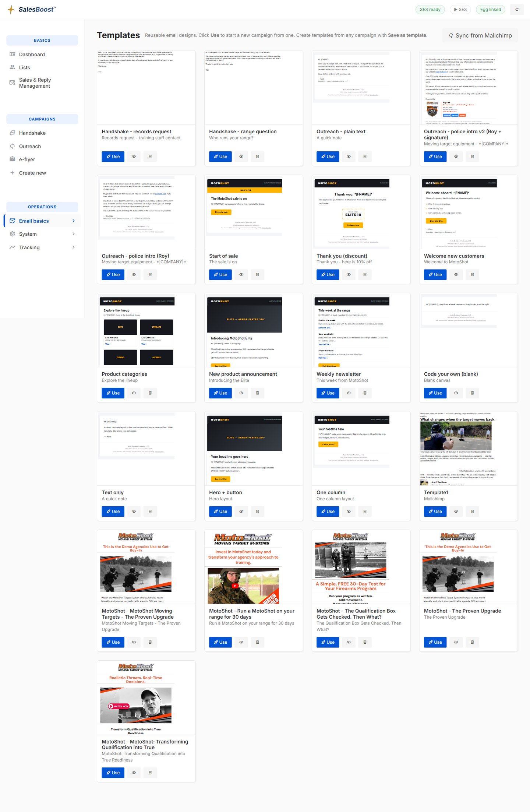Preview the Handshake - records request template

pyautogui.click(x=134, y=157)
